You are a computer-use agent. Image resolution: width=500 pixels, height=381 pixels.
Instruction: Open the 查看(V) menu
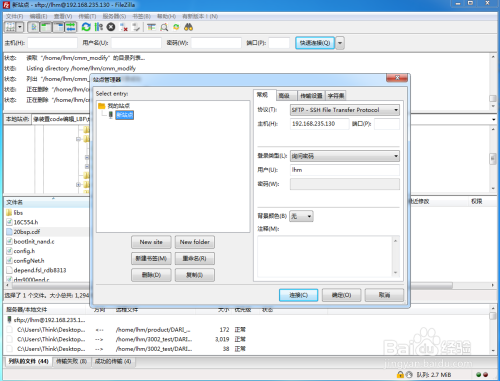tap(63, 16)
